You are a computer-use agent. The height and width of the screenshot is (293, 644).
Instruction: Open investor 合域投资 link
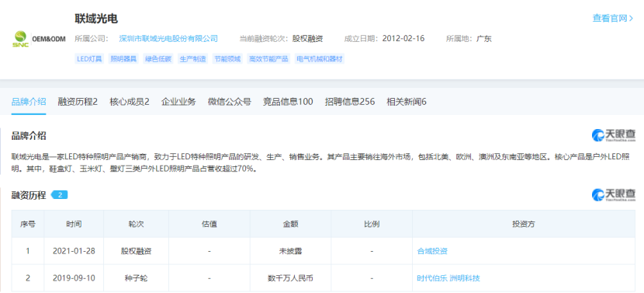(x=432, y=251)
